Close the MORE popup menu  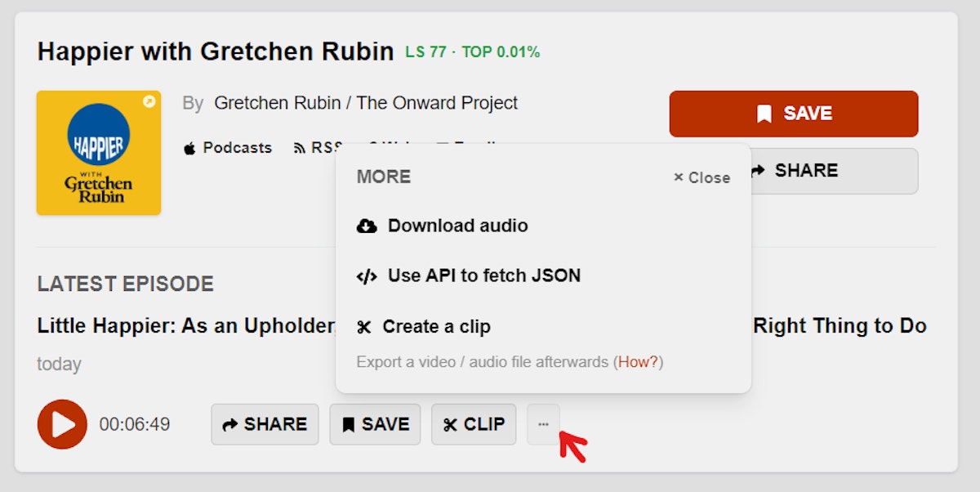702,177
